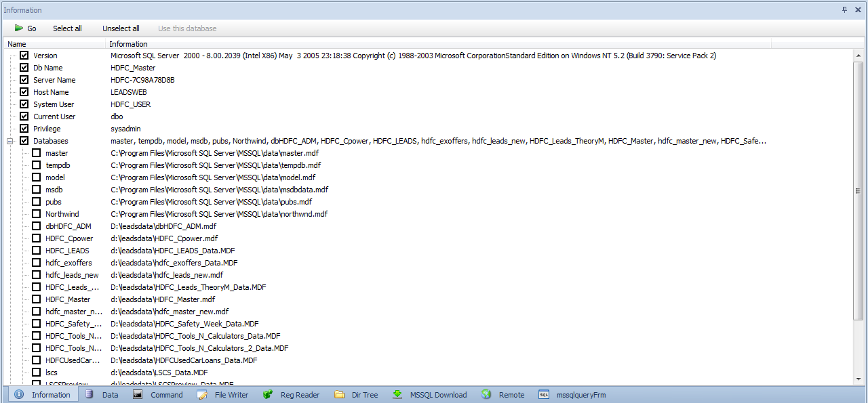
Task: Click the File Writer pencil icon
Action: (x=202, y=395)
